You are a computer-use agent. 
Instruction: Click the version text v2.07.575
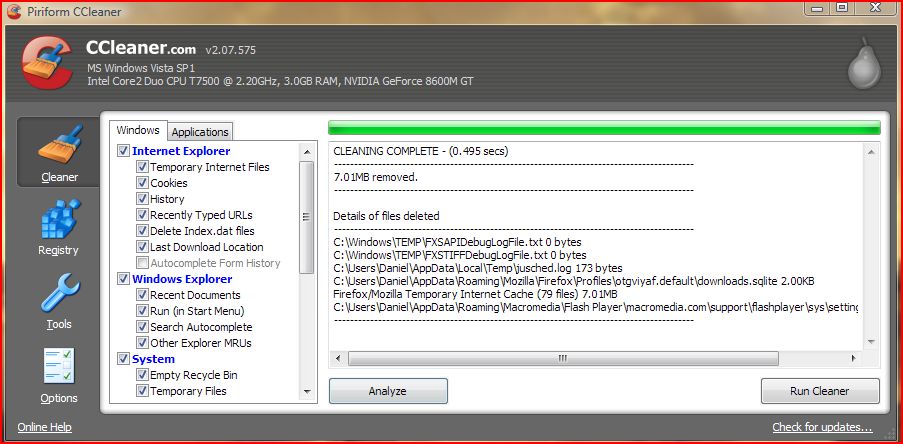click(230, 50)
